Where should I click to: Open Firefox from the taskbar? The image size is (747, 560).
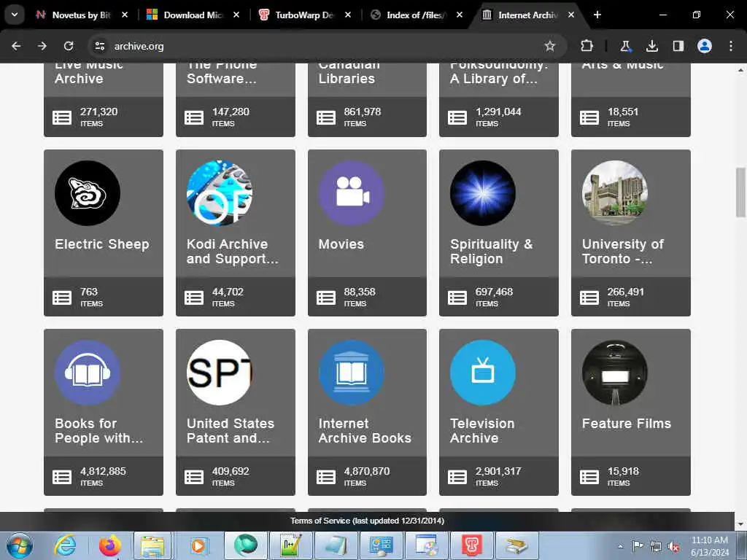pyautogui.click(x=110, y=545)
